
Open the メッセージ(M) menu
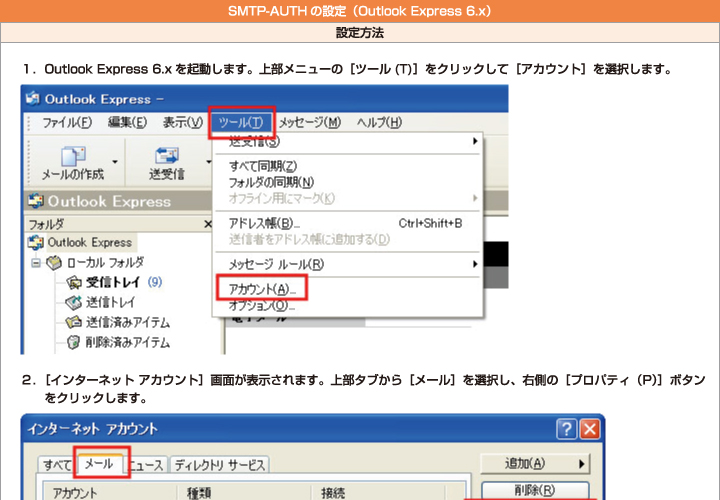[310, 123]
